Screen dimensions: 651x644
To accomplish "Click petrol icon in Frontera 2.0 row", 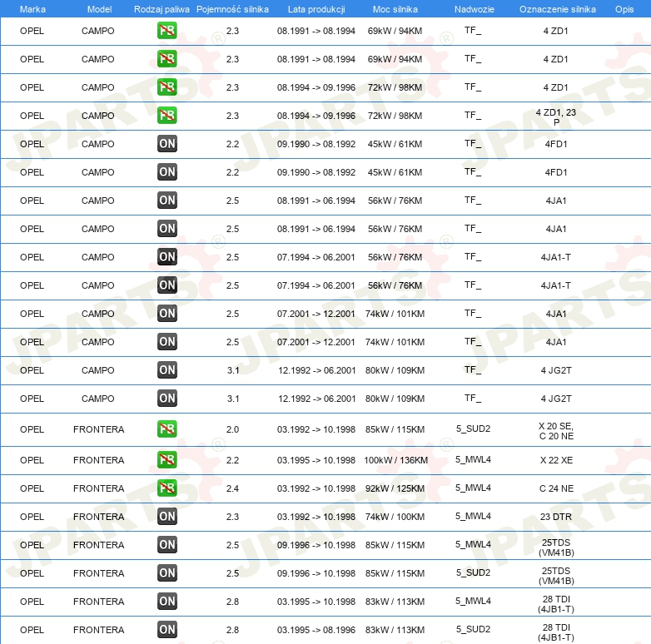I will [166, 429].
